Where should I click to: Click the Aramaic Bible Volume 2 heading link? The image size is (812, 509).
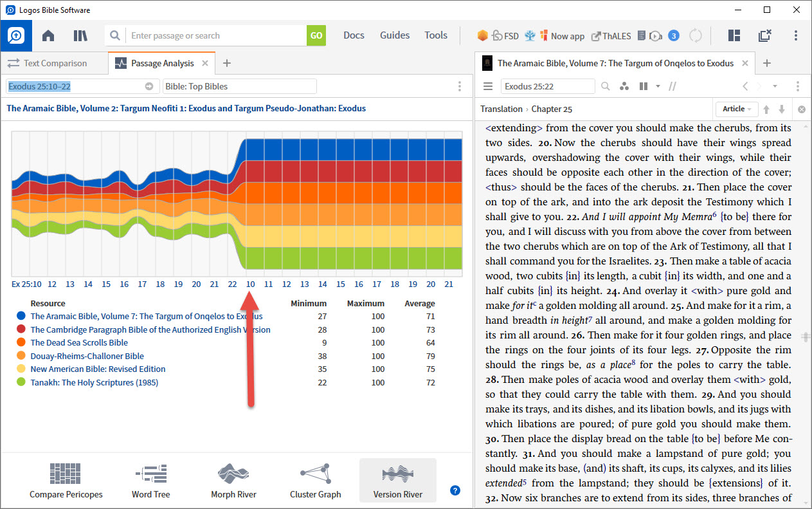[186, 108]
